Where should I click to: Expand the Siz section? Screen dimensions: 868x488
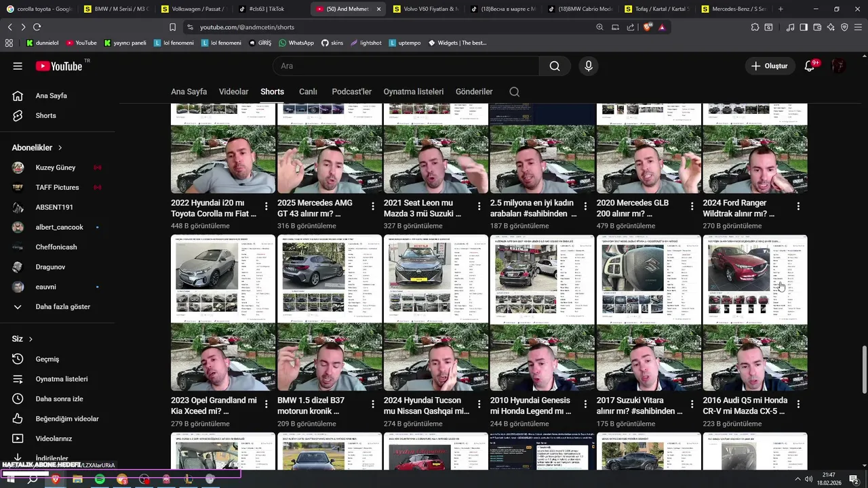pyautogui.click(x=22, y=339)
